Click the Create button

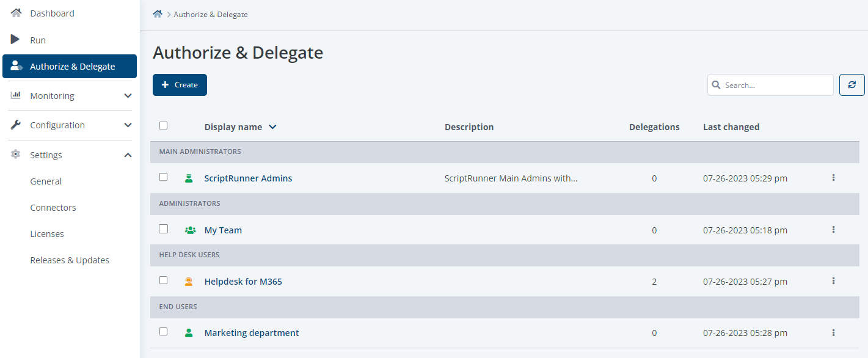pos(180,85)
